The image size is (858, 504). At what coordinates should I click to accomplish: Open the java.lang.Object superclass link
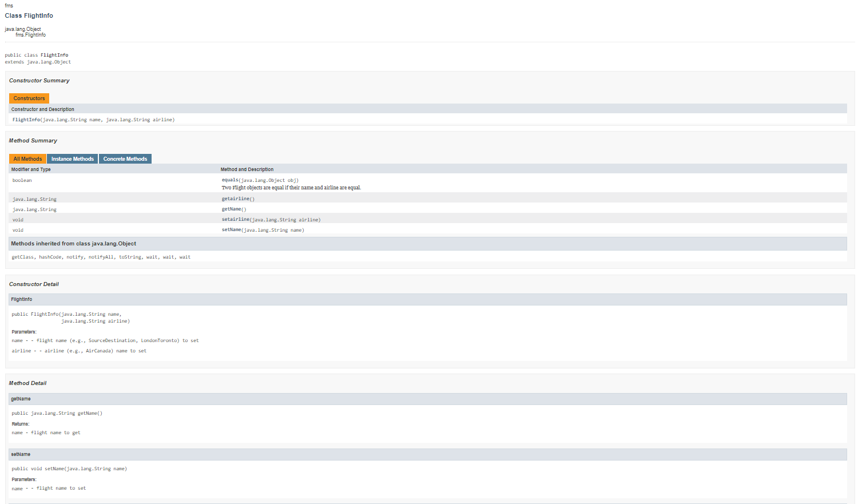point(22,29)
